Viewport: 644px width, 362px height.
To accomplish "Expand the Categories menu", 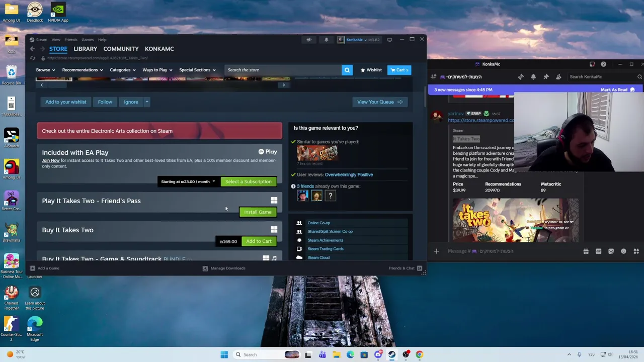I will [122, 70].
